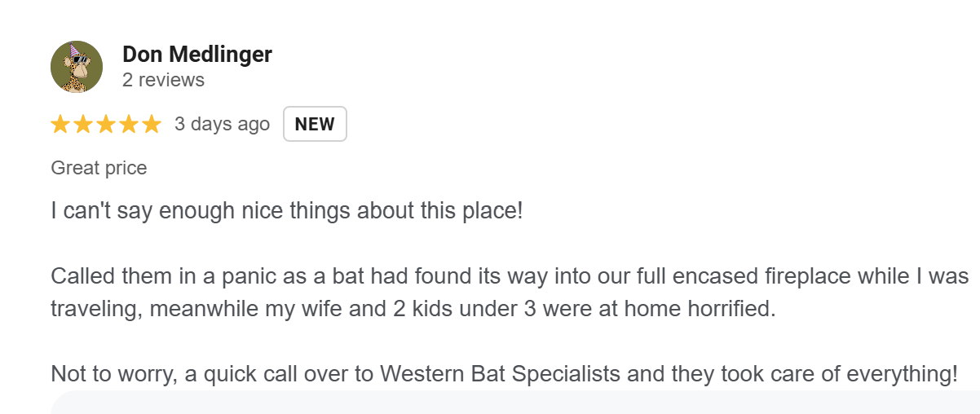Select the middle rating star
The image size is (980, 414).
(107, 124)
